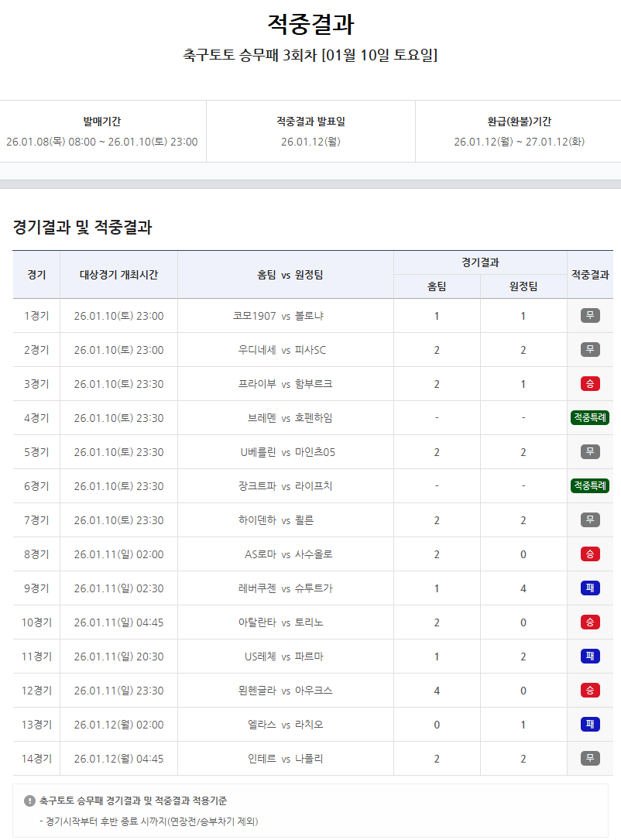
Task: Click the 무 badge for 인테르 vs 나폴리
Action: (591, 758)
